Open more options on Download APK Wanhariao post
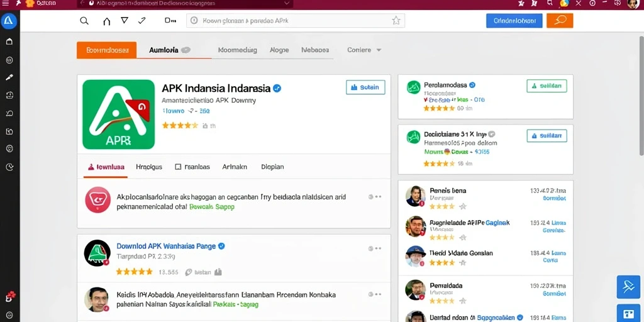This screenshot has height=322, width=644. [x=375, y=248]
